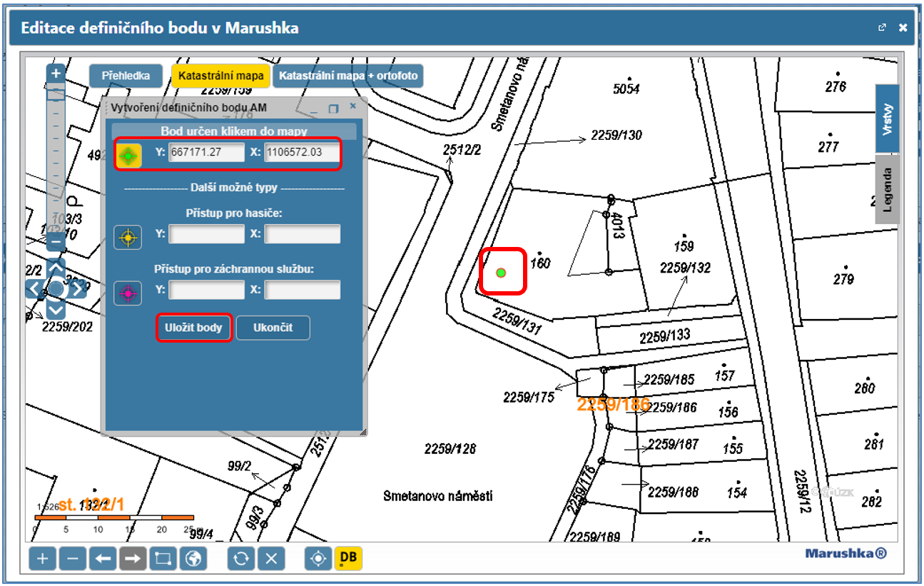Select the Katastrální mapa tab
This screenshot has width=924, height=586.
pyautogui.click(x=220, y=76)
